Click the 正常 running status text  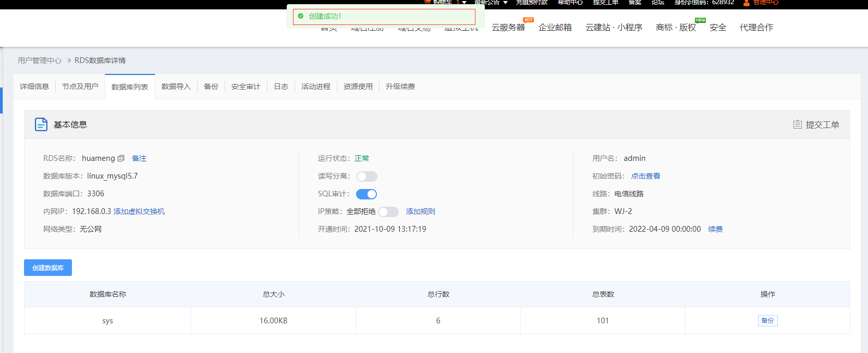pos(362,158)
